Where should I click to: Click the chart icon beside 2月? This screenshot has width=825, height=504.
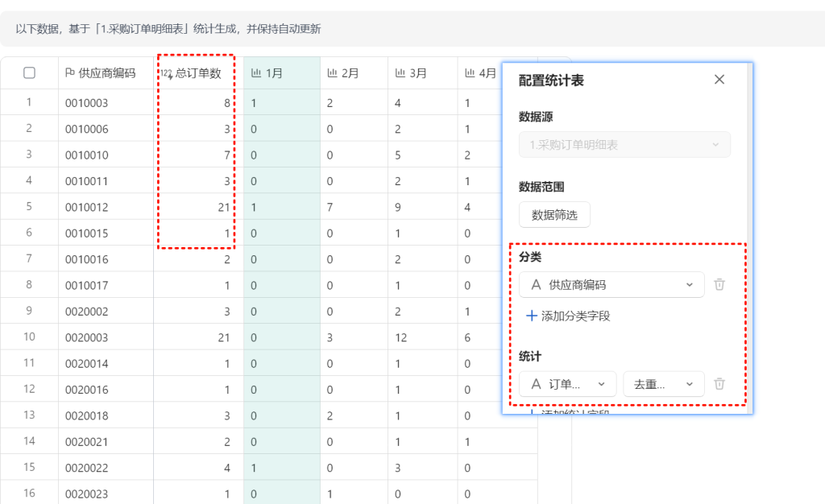[332, 73]
